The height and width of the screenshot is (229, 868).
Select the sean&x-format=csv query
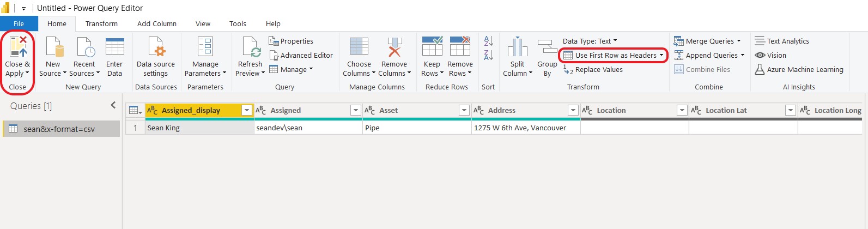pos(61,129)
